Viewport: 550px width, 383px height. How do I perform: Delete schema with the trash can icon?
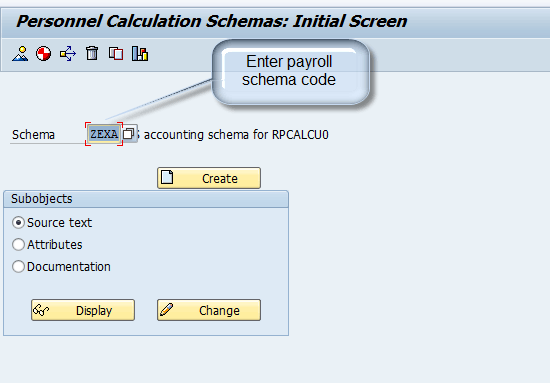[92, 53]
